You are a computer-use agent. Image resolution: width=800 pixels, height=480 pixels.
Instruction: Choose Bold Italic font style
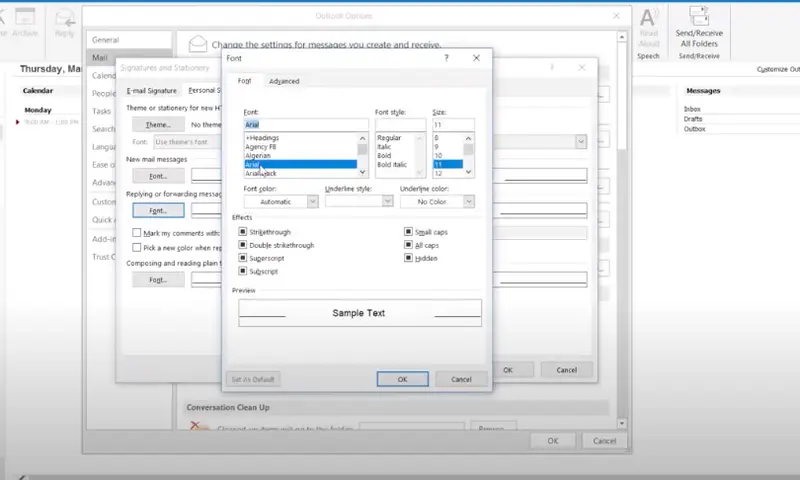click(x=392, y=164)
